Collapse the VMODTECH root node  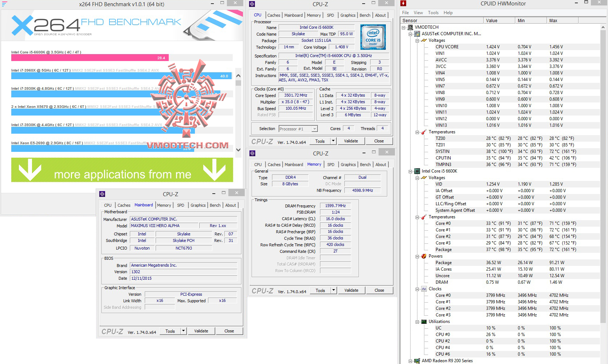pyautogui.click(x=404, y=28)
